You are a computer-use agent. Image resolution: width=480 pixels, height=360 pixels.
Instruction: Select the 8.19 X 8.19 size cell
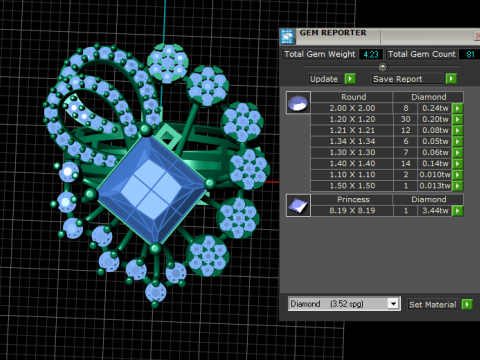352,211
